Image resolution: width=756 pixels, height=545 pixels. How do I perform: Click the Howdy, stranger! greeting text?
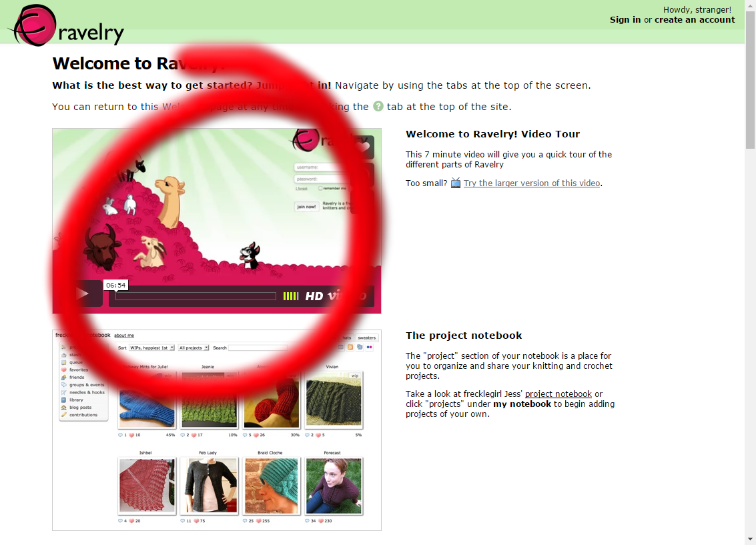697,9
